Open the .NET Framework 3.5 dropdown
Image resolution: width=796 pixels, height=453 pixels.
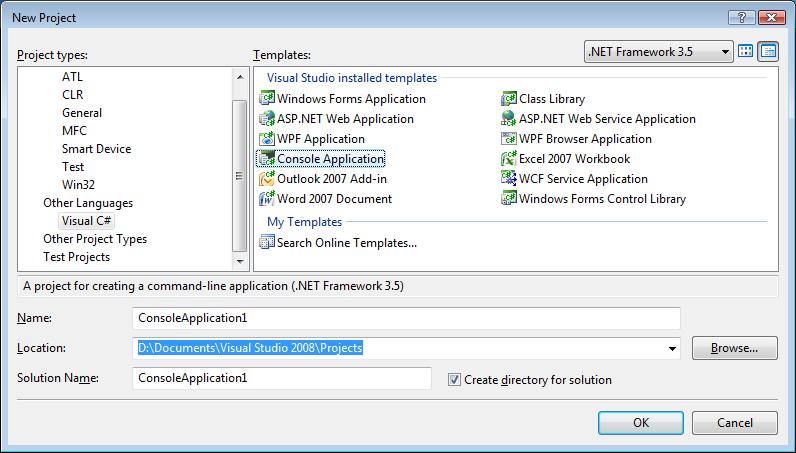(x=658, y=52)
